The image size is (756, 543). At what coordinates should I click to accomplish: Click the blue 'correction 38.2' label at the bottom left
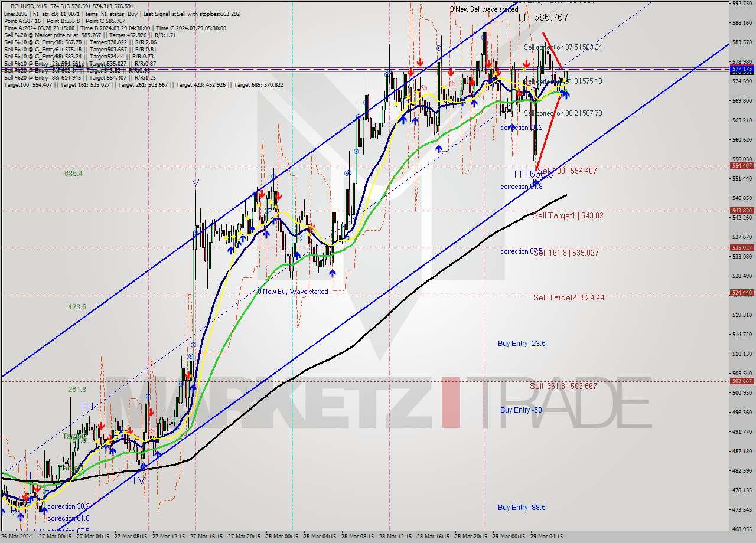pyautogui.click(x=70, y=506)
